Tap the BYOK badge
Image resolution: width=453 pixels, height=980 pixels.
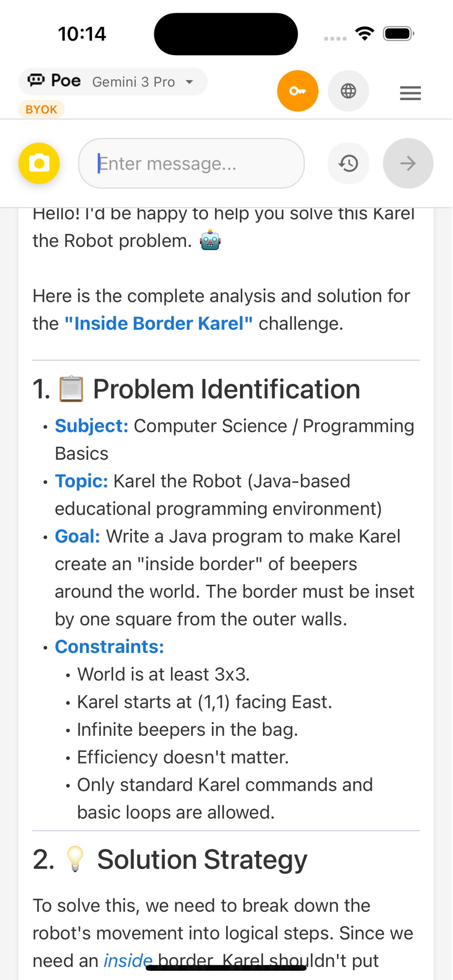coord(41,110)
